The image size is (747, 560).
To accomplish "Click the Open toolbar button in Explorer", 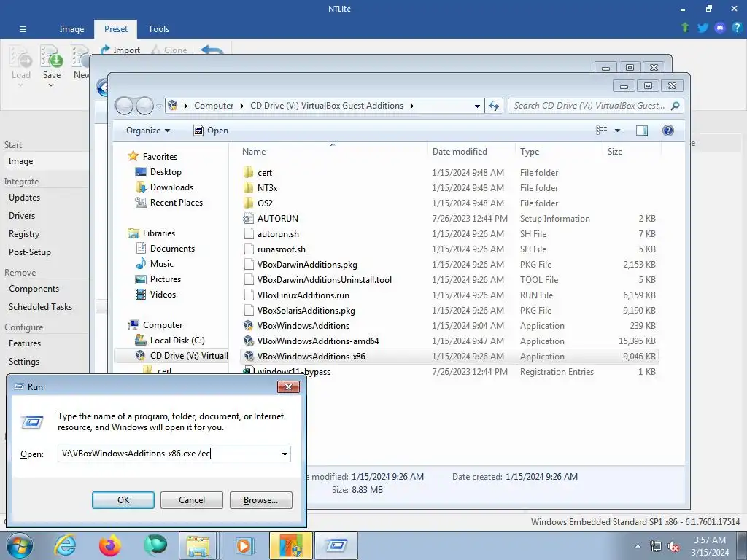I will [x=211, y=131].
